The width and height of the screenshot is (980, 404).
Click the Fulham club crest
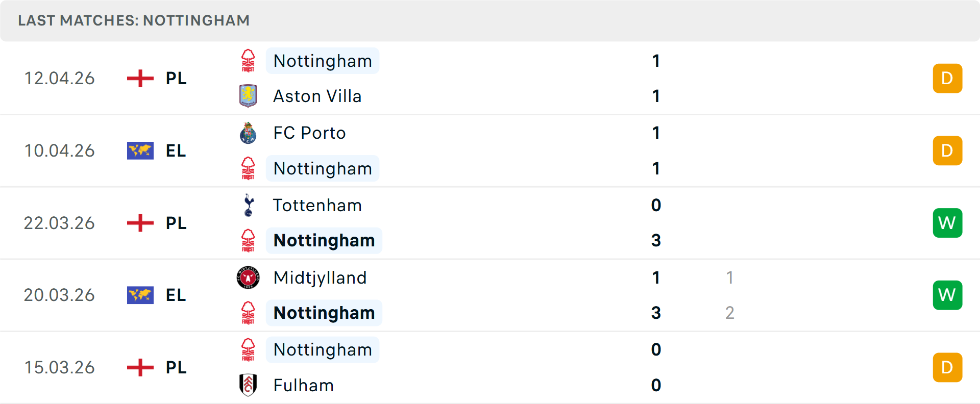[248, 385]
